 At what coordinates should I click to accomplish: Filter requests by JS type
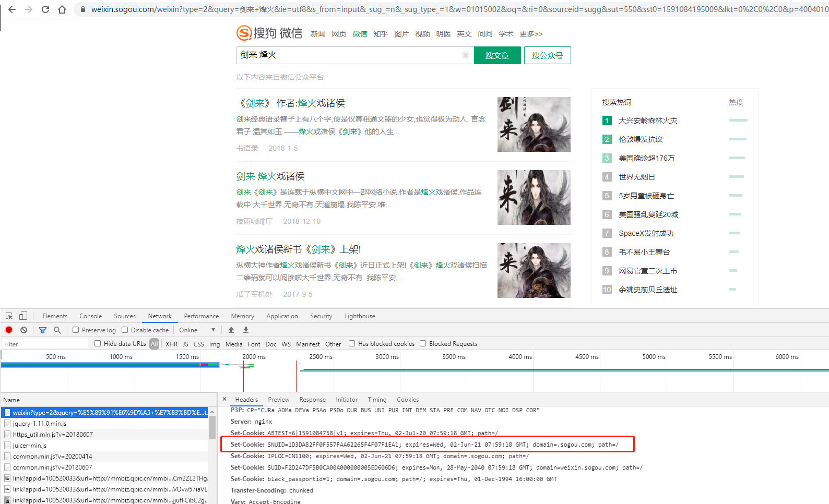(185, 344)
